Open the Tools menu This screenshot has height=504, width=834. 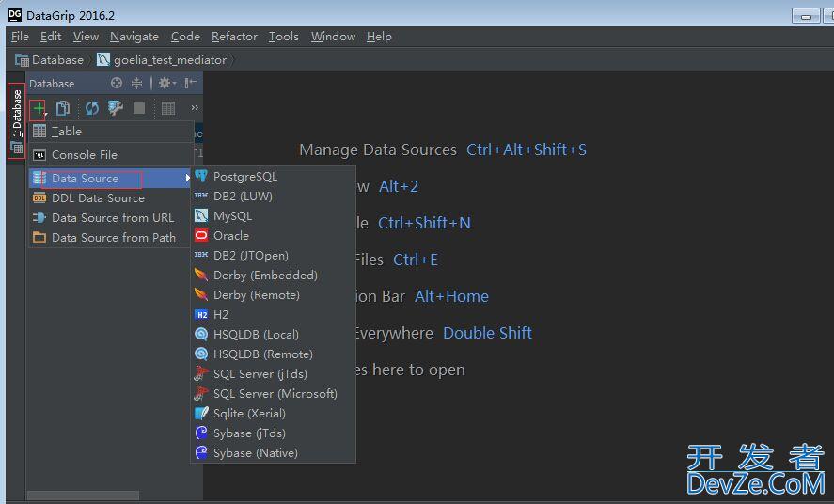point(284,37)
